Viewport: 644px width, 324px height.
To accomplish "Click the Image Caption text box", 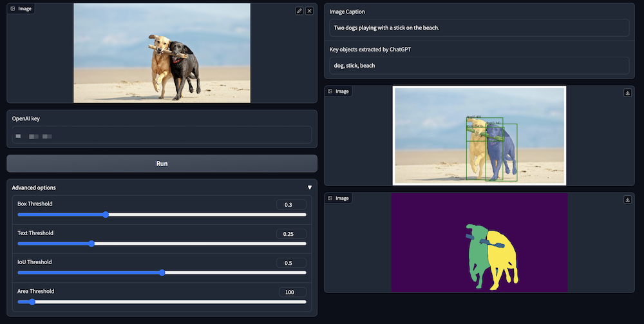I will pos(479,28).
